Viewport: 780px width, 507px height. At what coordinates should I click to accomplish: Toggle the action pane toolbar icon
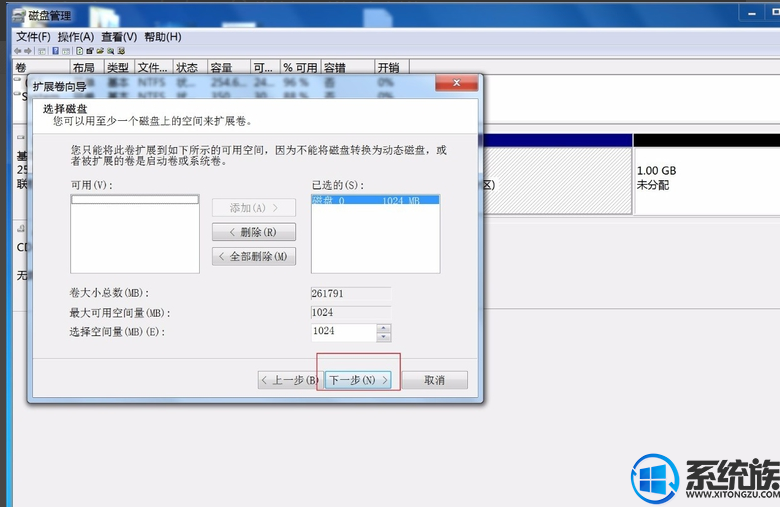66,51
